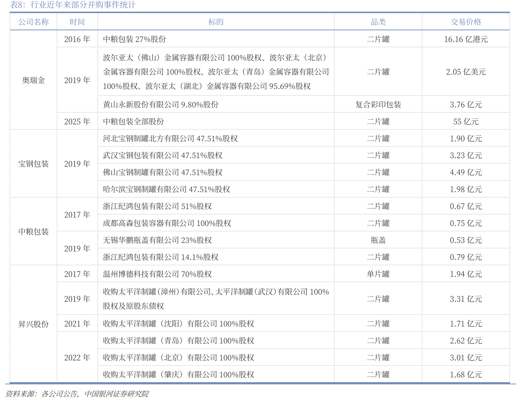Image resolution: width=532 pixels, height=401 pixels.
Task: Click the 1.90 亿元 price cell
Action: (466, 138)
